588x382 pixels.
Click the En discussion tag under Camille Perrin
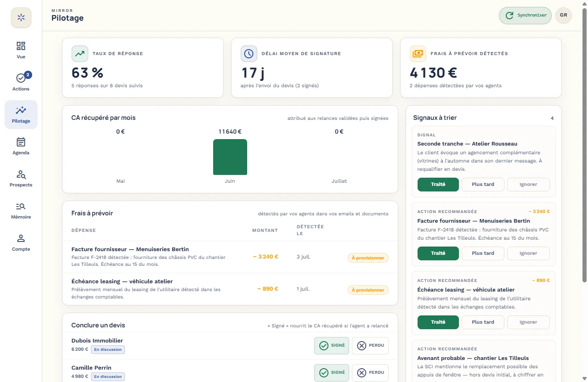click(108, 376)
